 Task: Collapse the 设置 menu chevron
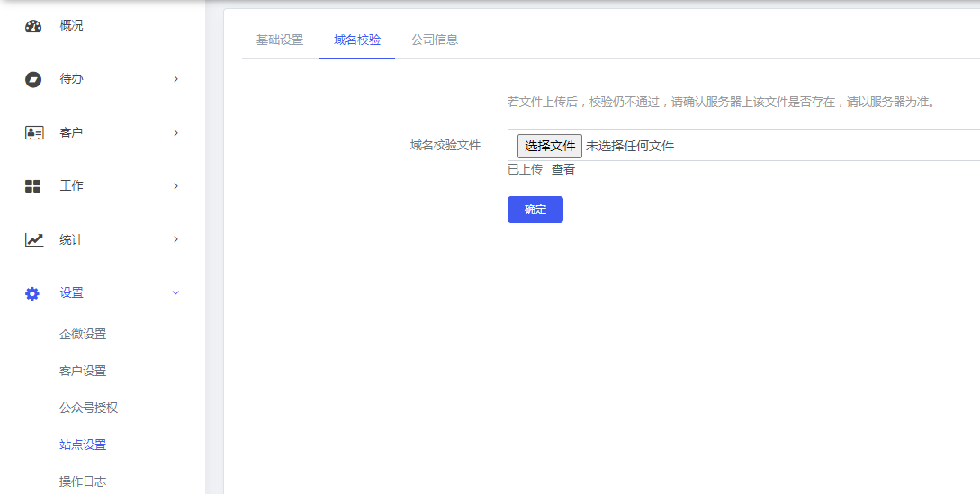(x=175, y=293)
